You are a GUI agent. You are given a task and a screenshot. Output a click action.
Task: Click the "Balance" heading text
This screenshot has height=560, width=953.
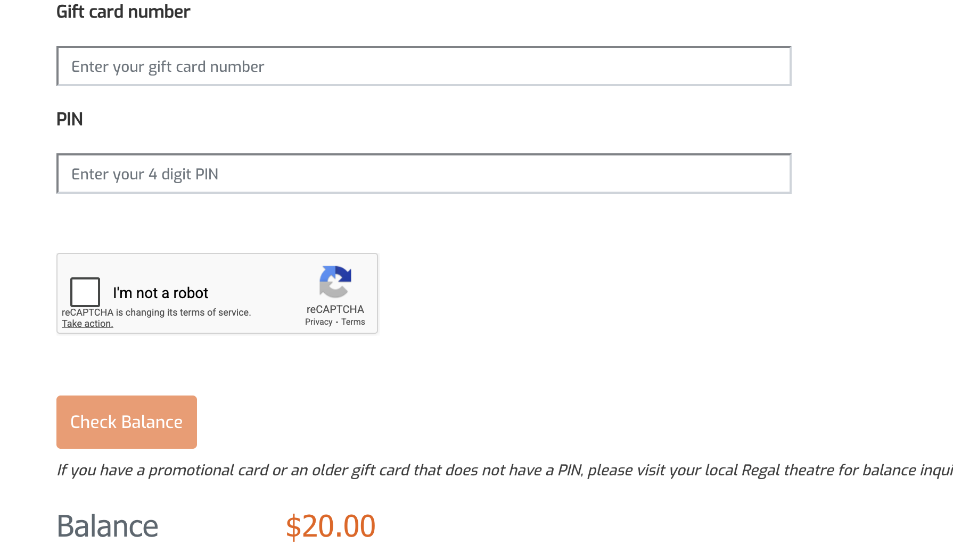108,526
